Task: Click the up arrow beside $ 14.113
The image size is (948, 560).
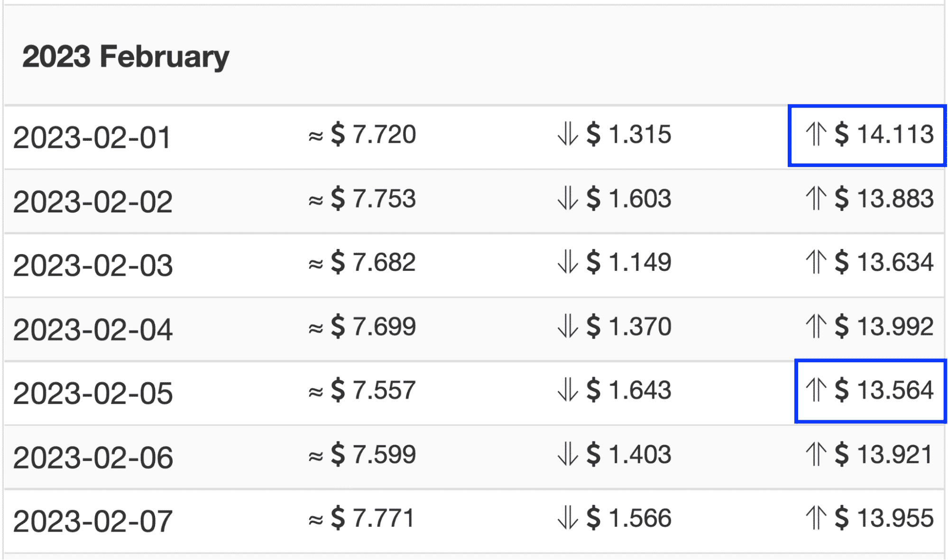Action: click(816, 134)
